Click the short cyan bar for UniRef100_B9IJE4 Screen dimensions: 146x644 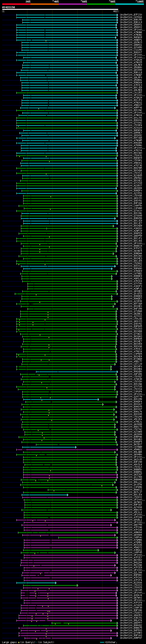pyautogui.click(x=45, y=495)
